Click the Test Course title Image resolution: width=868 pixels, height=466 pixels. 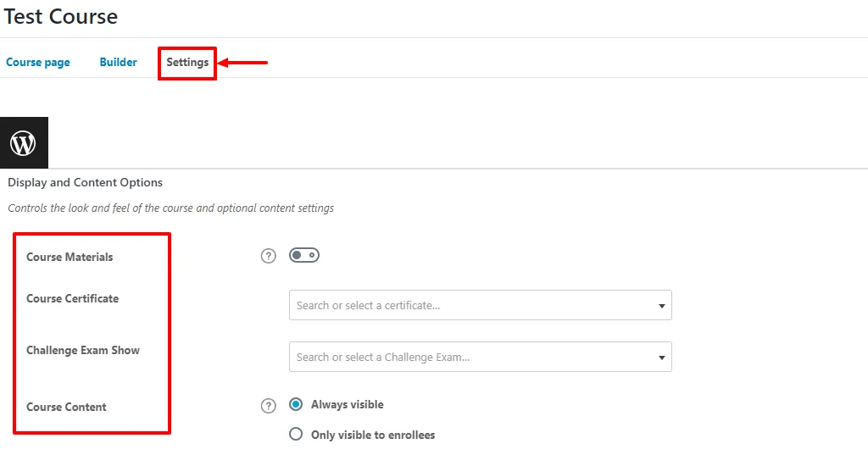point(61,16)
